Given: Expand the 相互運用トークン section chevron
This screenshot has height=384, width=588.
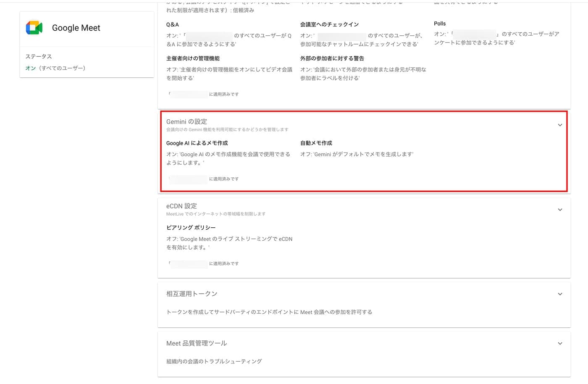Looking at the screenshot, I should (560, 294).
